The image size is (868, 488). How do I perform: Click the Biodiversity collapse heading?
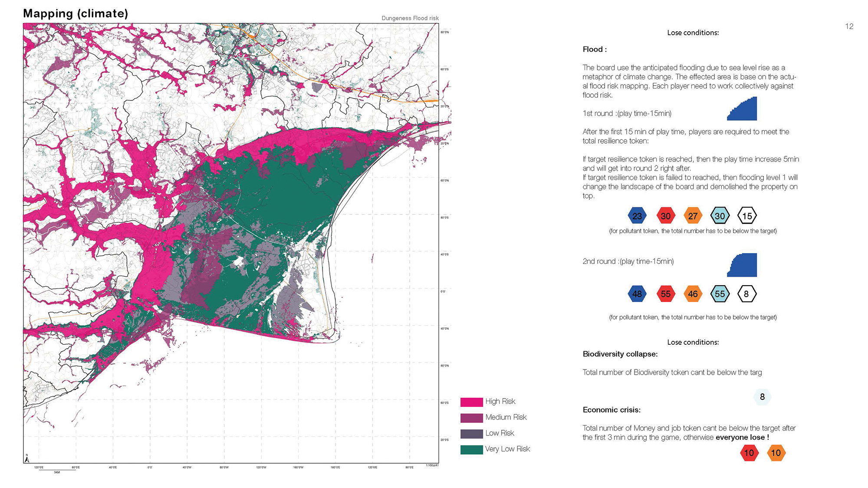[x=620, y=354]
